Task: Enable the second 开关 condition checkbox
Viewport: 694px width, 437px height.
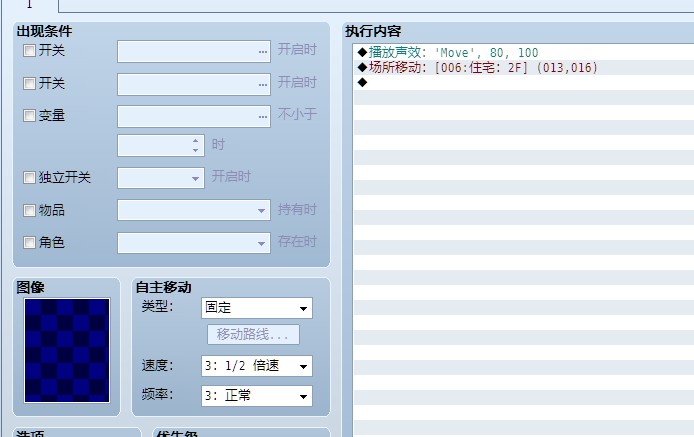Action: [29, 83]
